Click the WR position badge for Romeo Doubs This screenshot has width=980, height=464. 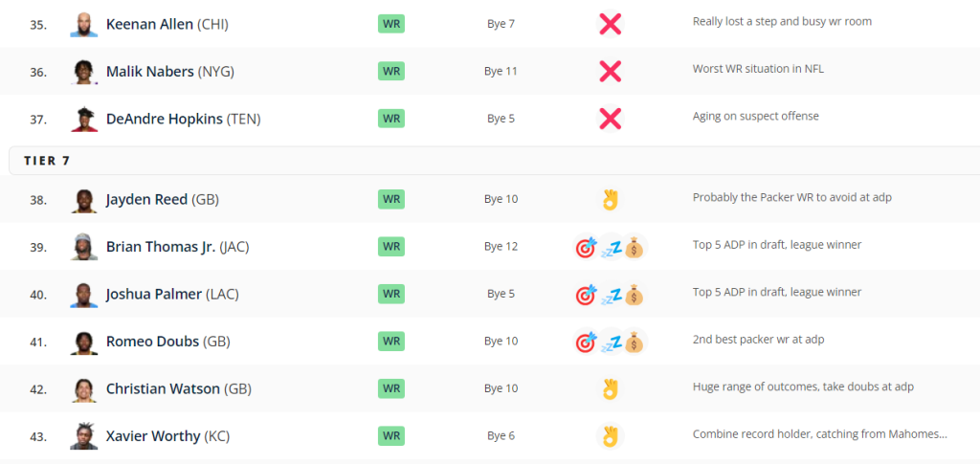(391, 342)
